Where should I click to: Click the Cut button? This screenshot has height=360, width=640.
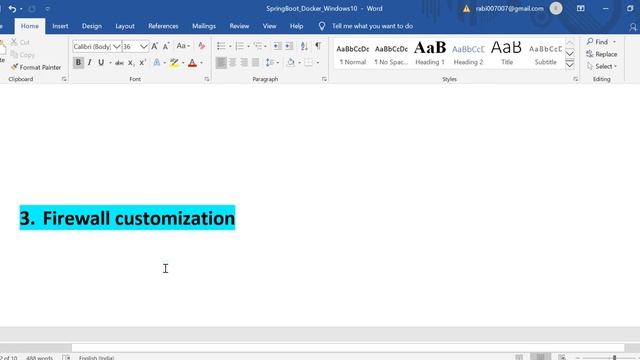[20, 42]
